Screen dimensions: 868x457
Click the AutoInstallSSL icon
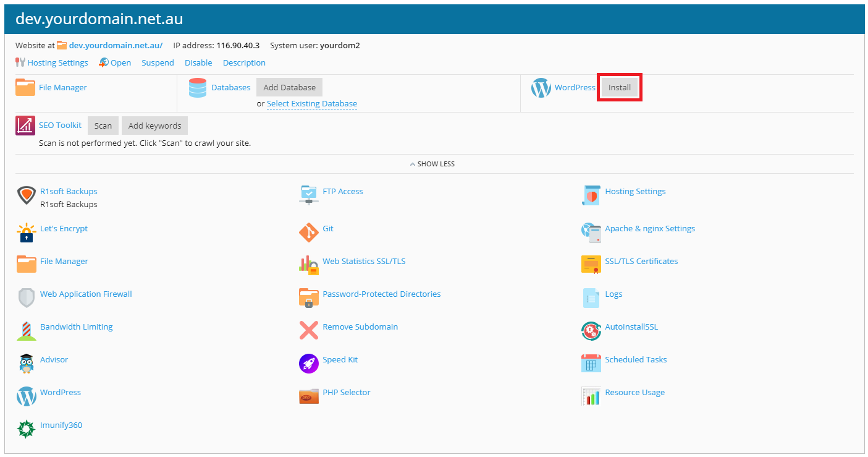click(591, 331)
